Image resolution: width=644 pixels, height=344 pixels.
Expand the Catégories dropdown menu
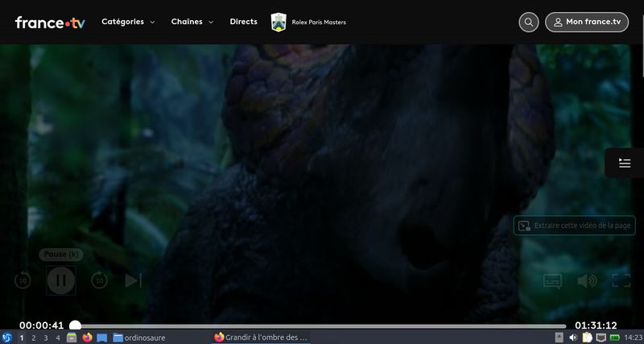[x=128, y=22]
